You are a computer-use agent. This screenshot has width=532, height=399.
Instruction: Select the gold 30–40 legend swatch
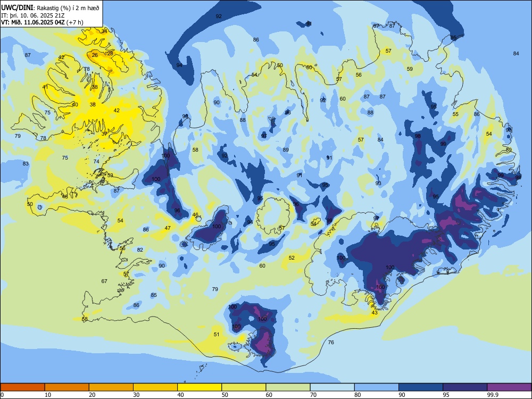click(x=155, y=387)
